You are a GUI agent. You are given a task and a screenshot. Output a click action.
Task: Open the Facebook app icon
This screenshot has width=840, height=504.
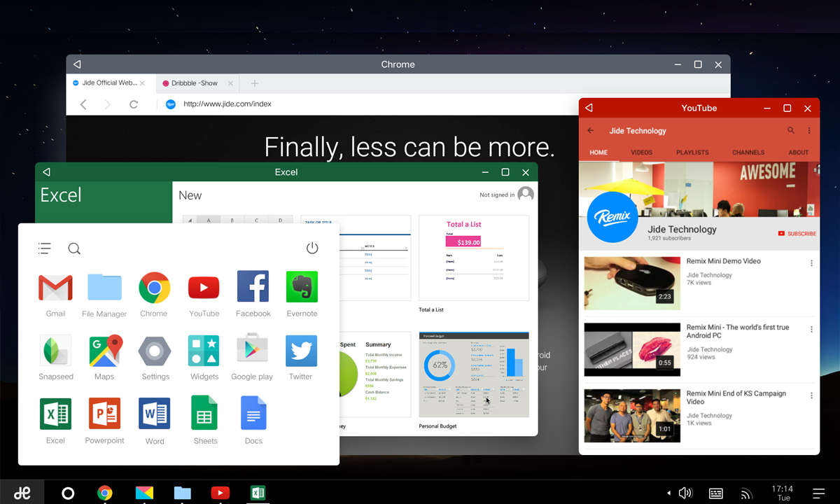tap(253, 287)
